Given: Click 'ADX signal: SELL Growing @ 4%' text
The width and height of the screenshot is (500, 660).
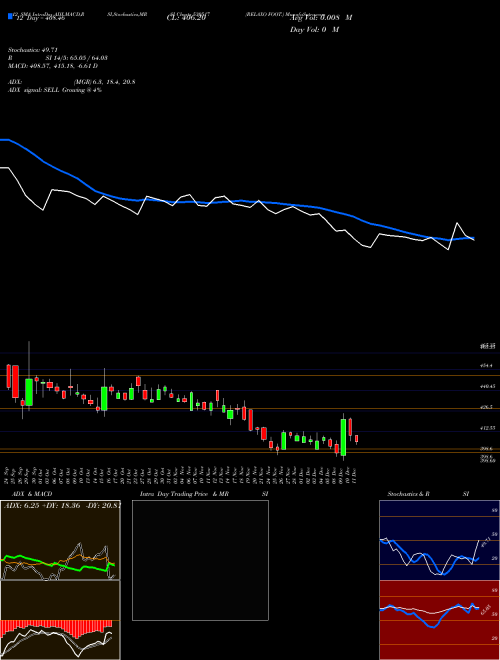Looking at the screenshot, I should point(55,90).
